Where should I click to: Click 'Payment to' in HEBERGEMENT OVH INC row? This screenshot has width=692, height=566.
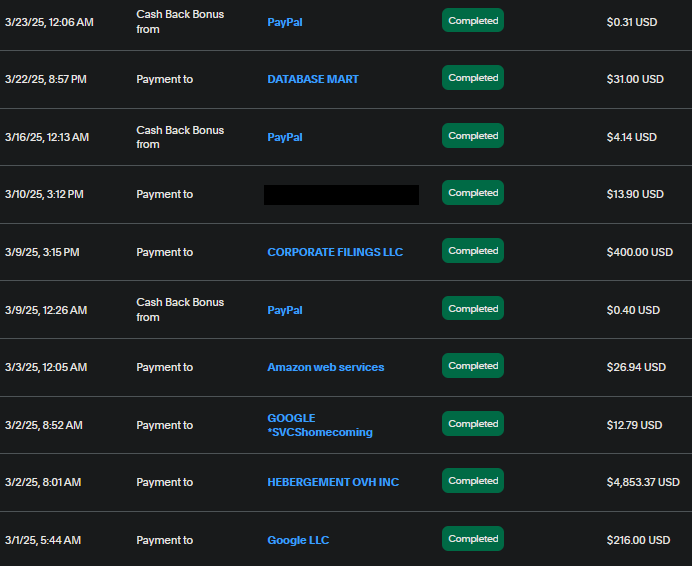coord(165,482)
